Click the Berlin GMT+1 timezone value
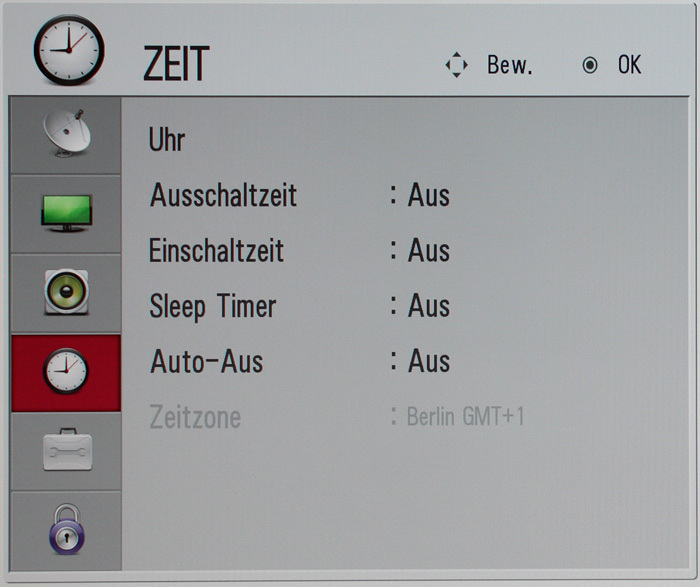Image resolution: width=700 pixels, height=587 pixels. click(465, 416)
